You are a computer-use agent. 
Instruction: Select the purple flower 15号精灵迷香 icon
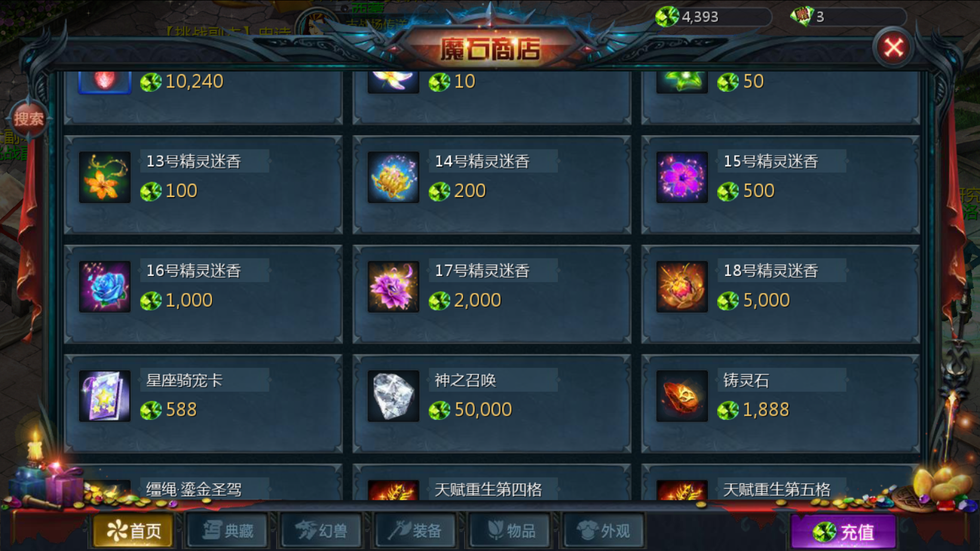point(682,178)
